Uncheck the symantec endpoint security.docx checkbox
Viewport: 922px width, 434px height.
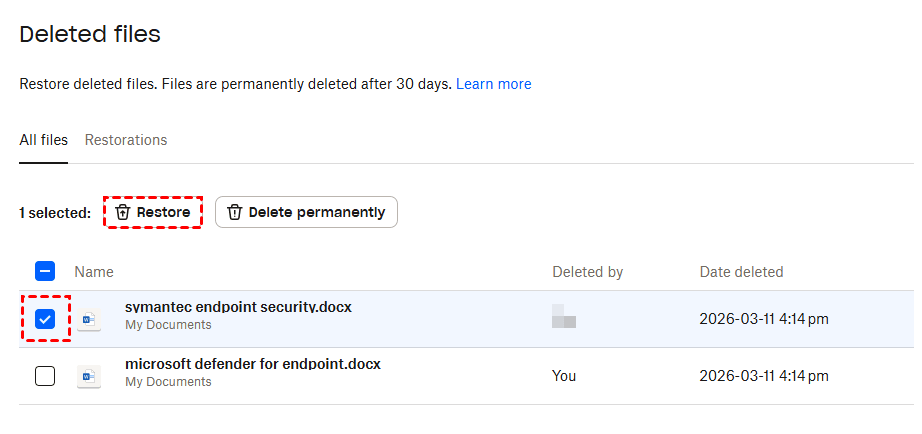45,319
